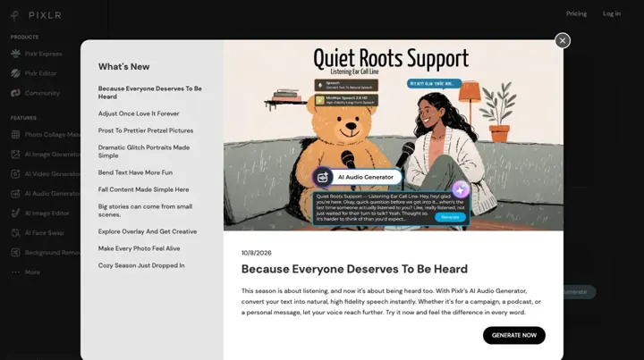644x360 pixels.
Task: Open Pixlr Editor icon in sidebar
Action: click(15, 73)
